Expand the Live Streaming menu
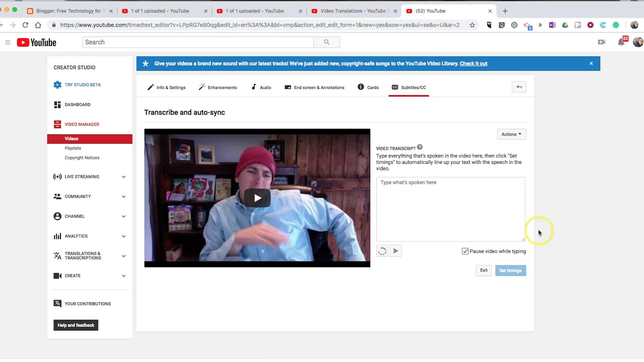Image resolution: width=644 pixels, height=362 pixels. [82, 176]
